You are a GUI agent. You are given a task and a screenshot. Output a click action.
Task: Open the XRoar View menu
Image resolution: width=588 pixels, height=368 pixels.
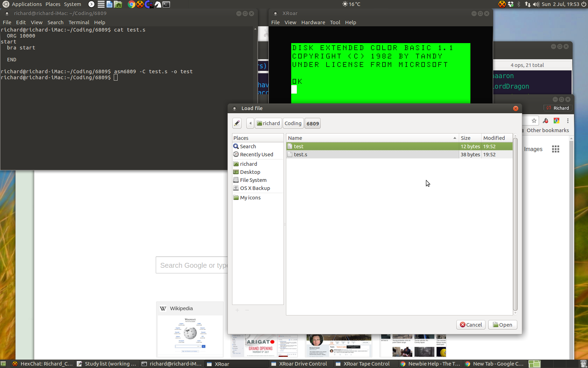(290, 22)
